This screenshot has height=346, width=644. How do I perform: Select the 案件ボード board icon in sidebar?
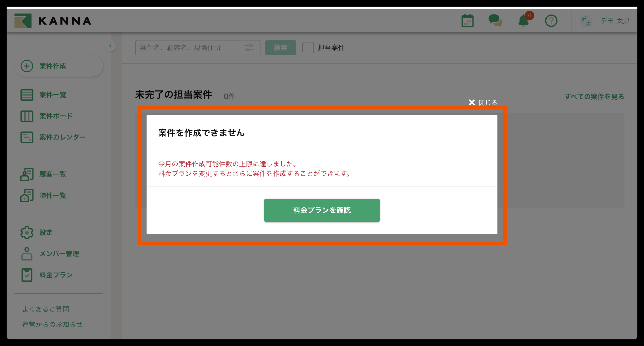pyautogui.click(x=27, y=116)
